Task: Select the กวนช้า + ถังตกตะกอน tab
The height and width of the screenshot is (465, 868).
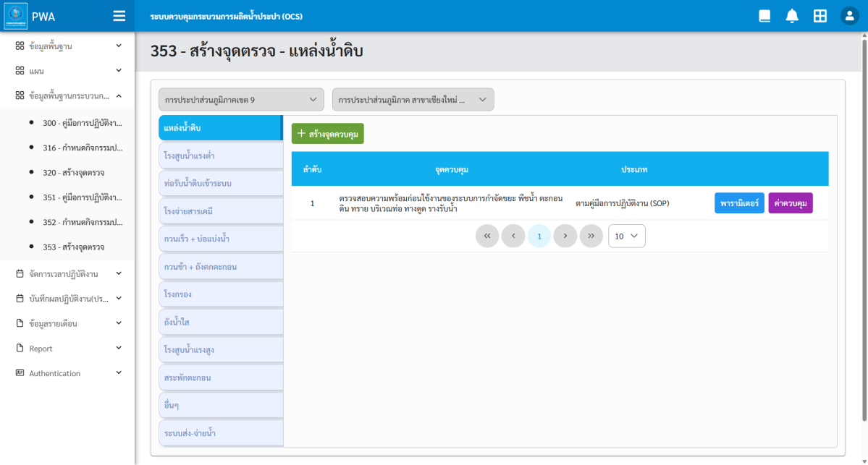Action: (221, 267)
